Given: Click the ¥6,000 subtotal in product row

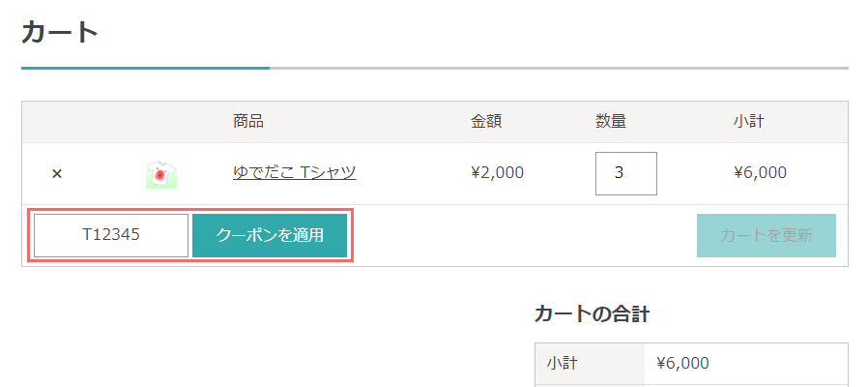Looking at the screenshot, I should [x=760, y=173].
